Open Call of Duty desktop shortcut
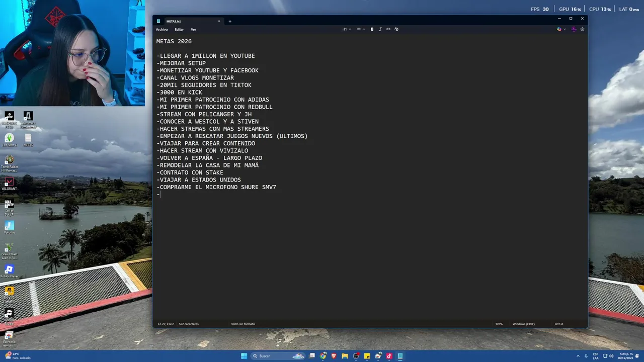644x362 pixels. pyautogui.click(x=9, y=207)
